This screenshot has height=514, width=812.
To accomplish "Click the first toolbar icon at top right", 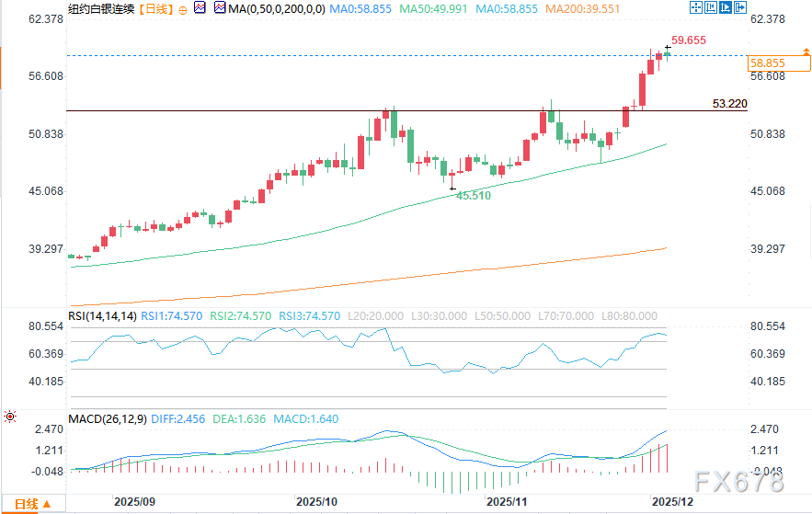I will tap(698, 8).
